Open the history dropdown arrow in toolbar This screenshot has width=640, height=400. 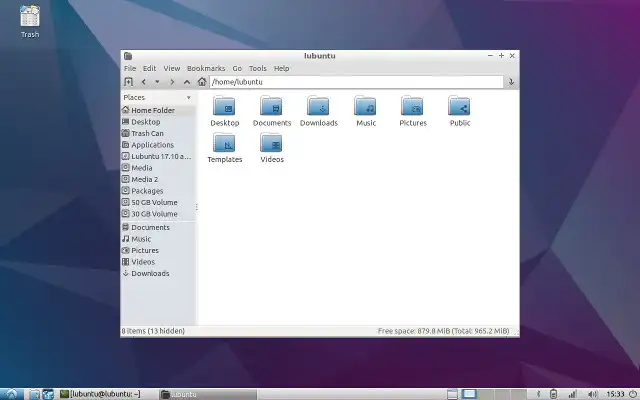157,82
